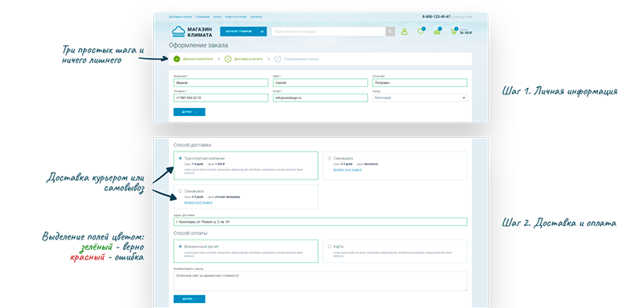Viewport: 644px width, 308px height.
Task: Click the order comment text area
Action: click(x=320, y=281)
